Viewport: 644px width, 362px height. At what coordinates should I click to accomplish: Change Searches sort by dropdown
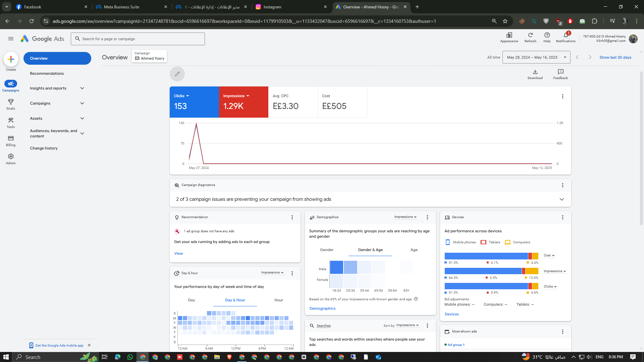[408, 325]
